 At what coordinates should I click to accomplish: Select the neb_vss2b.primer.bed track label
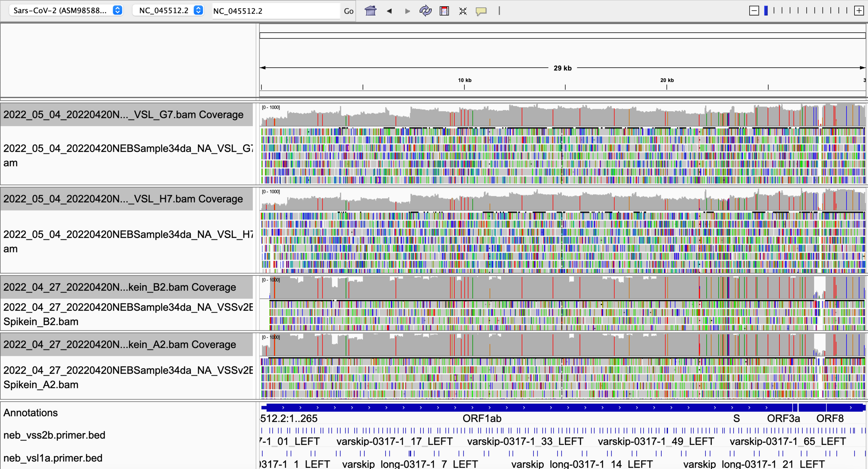(55, 435)
